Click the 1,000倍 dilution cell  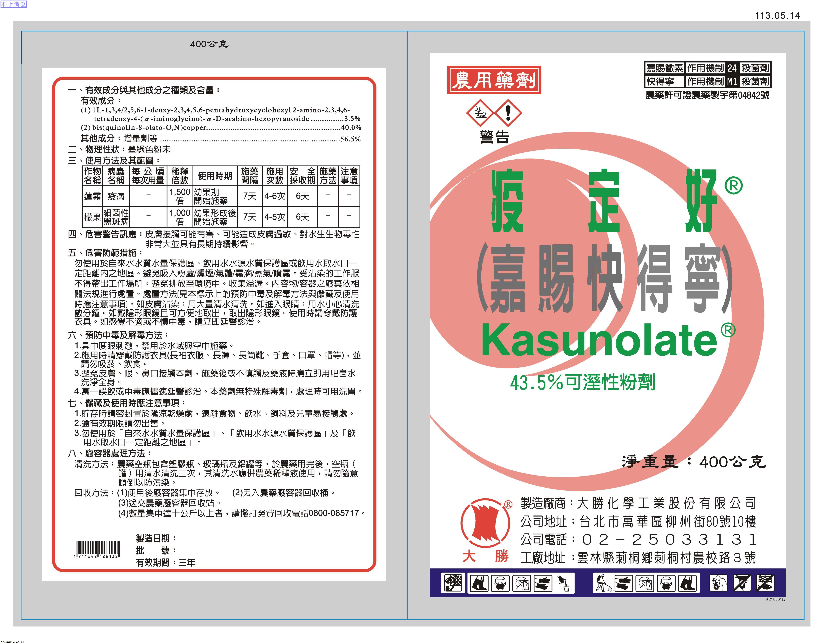pyautogui.click(x=180, y=217)
